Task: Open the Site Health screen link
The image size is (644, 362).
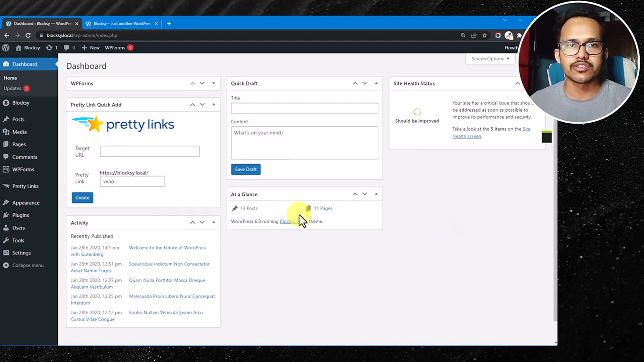Action: pos(491,133)
